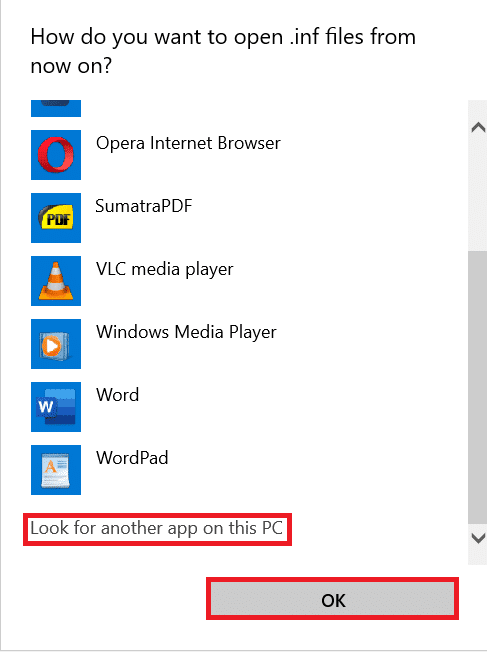This screenshot has height=652, width=487.
Task: Click the WordPad label text
Action: click(132, 458)
